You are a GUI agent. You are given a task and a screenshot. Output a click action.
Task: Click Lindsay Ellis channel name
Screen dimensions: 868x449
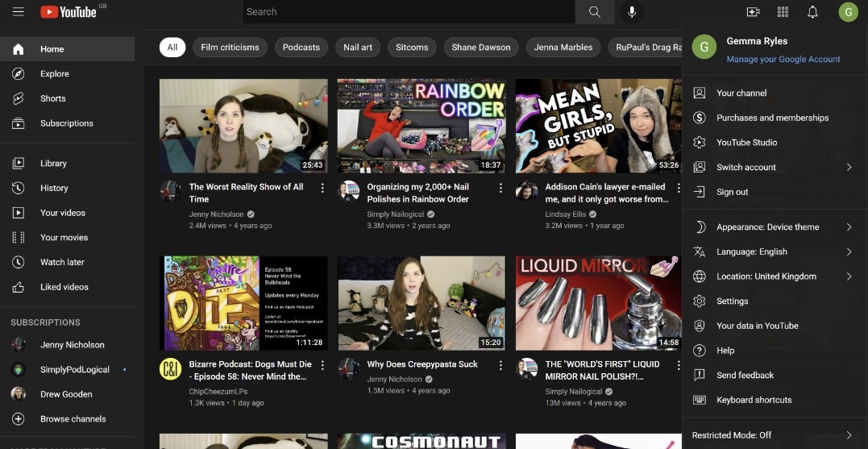(566, 214)
